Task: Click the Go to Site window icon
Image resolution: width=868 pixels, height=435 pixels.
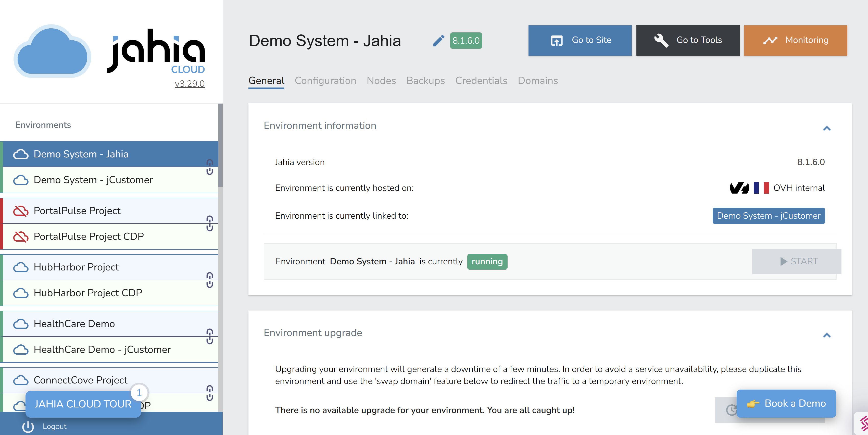Action: pos(556,40)
